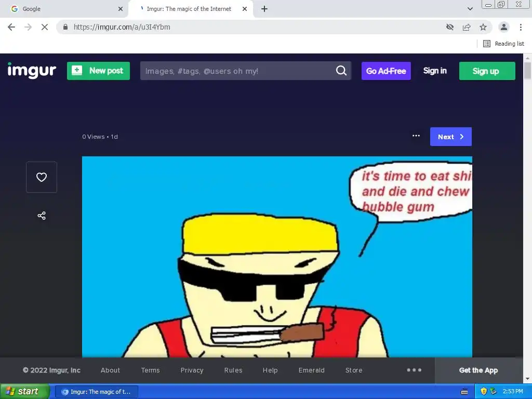This screenshot has height=399, width=532.
Task: Create a New post
Action: (x=98, y=71)
